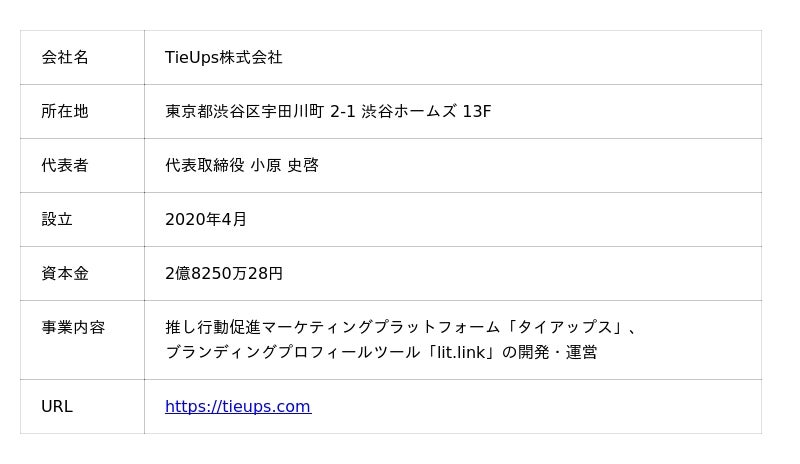
Task: Click the TieUps株式会社 company name
Action: tap(224, 57)
